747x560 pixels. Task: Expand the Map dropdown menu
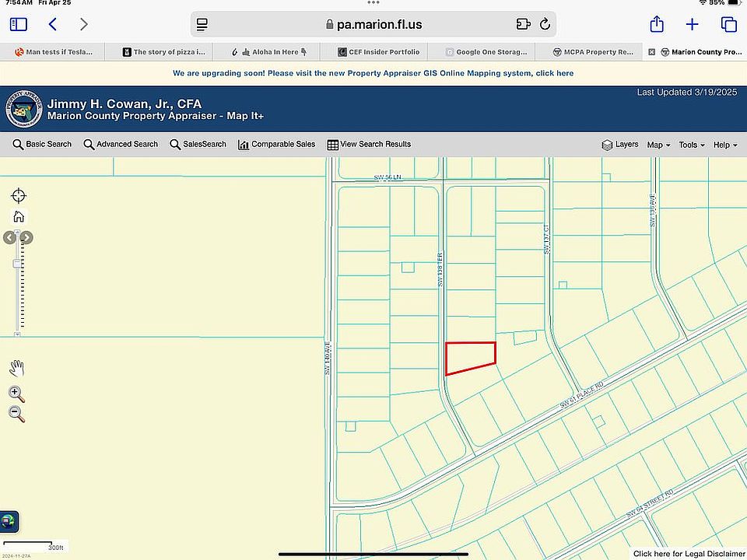(658, 145)
